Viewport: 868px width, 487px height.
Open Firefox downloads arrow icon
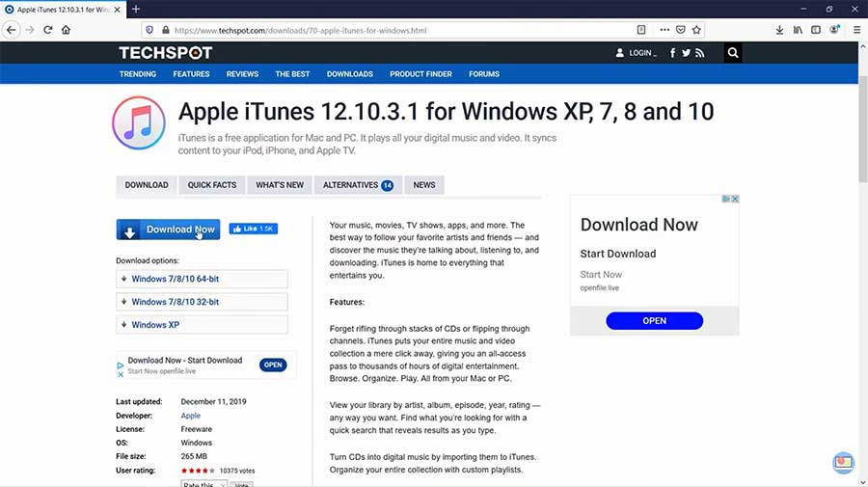pyautogui.click(x=779, y=30)
